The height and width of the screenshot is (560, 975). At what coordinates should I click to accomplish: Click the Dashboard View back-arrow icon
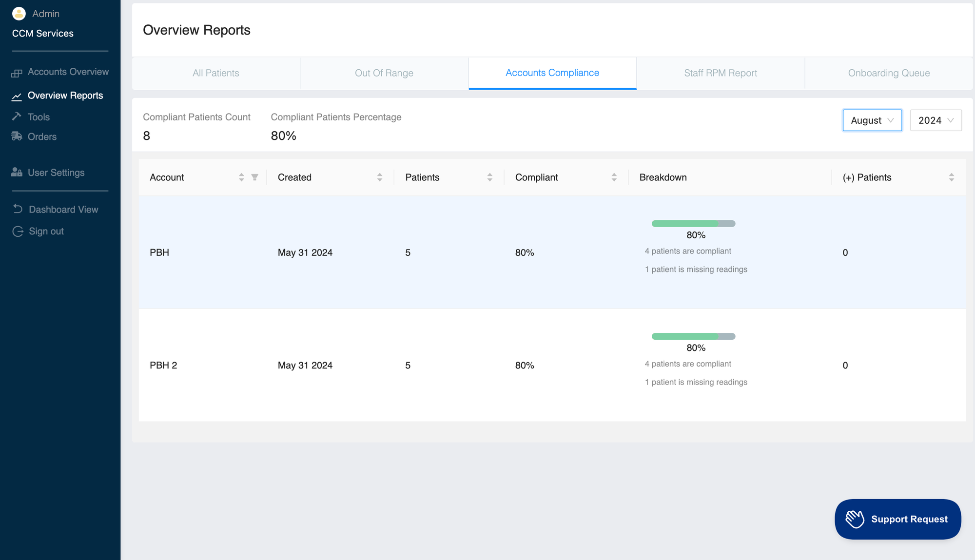coord(18,209)
